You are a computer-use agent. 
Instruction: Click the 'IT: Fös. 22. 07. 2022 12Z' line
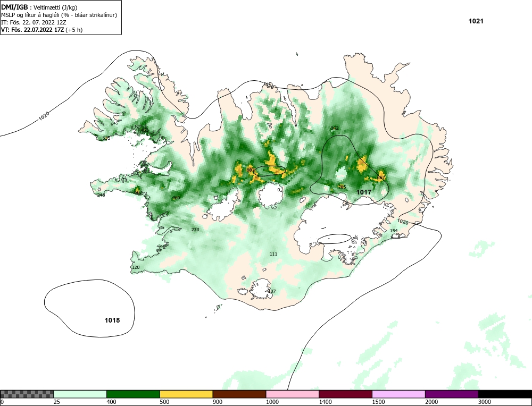34,22
